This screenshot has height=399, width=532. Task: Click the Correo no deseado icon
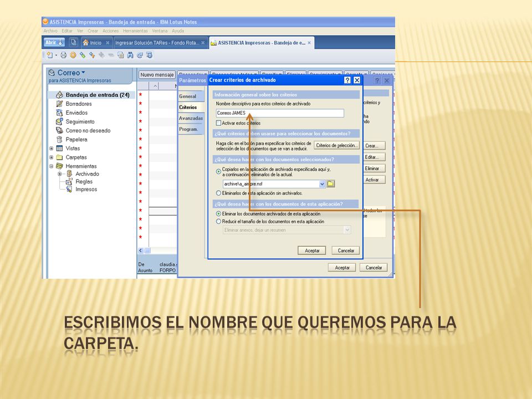(59, 130)
